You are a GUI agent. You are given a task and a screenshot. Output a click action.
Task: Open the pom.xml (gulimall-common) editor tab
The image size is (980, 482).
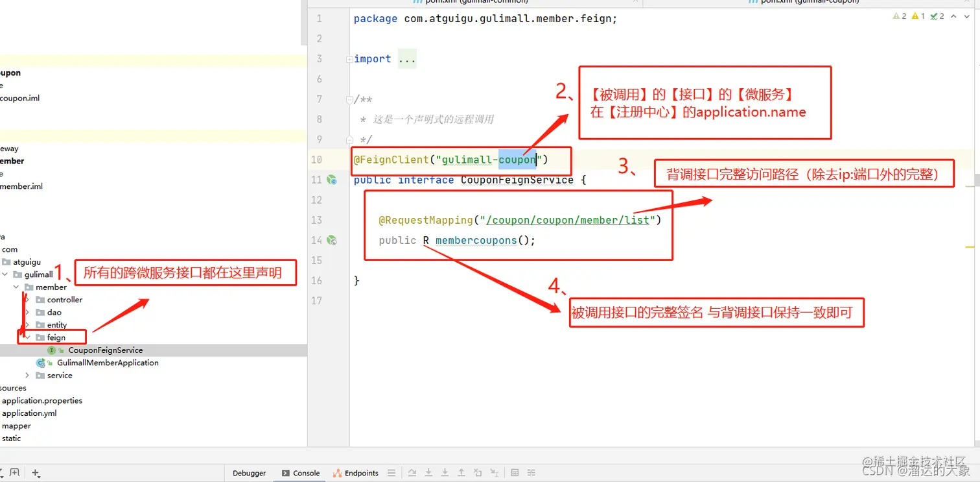tap(476, 2)
